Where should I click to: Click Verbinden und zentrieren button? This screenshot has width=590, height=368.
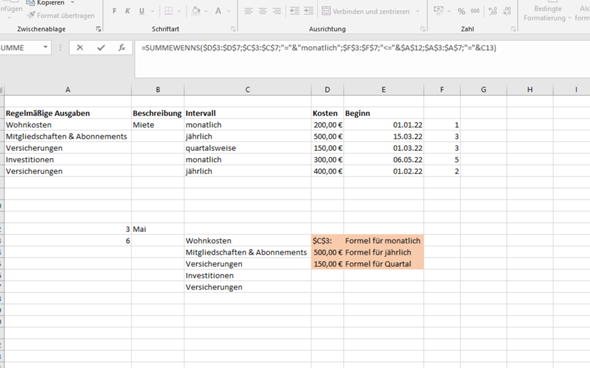click(366, 11)
